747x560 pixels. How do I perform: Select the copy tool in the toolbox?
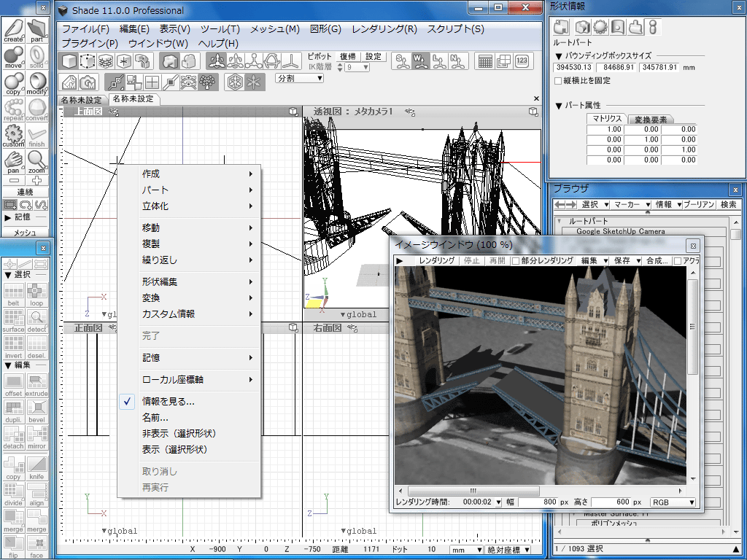tap(13, 83)
